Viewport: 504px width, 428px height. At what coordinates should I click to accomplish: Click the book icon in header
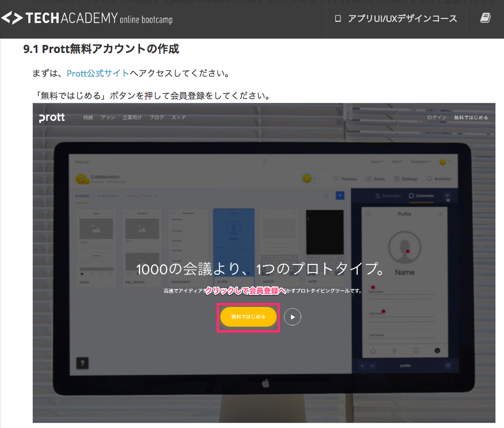[x=486, y=18]
